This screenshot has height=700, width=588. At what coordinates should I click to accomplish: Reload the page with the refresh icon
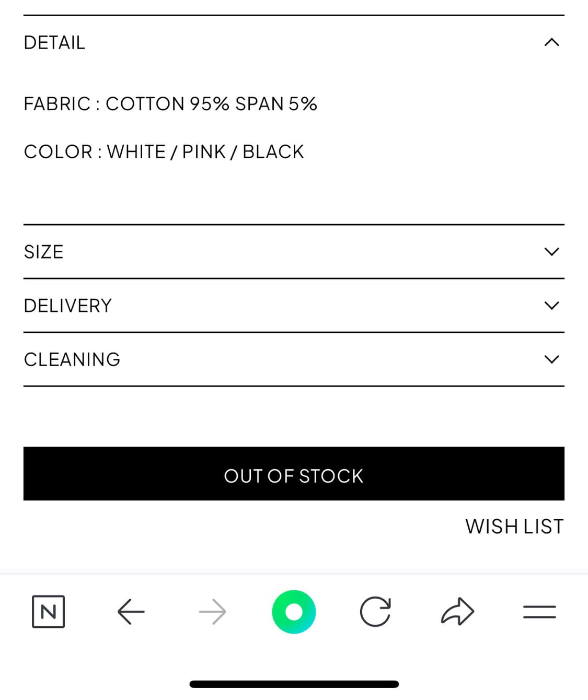coord(375,612)
